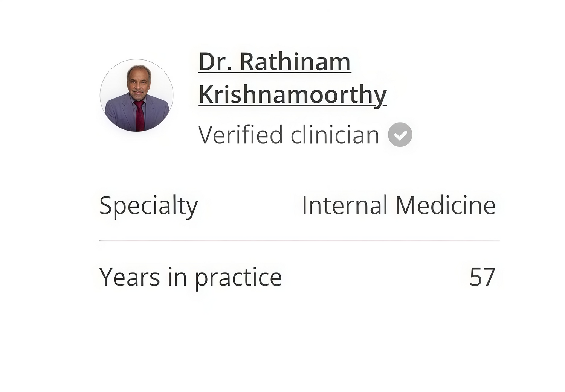This screenshot has width=565, height=392.
Task: Click the number 57 value
Action: click(482, 277)
